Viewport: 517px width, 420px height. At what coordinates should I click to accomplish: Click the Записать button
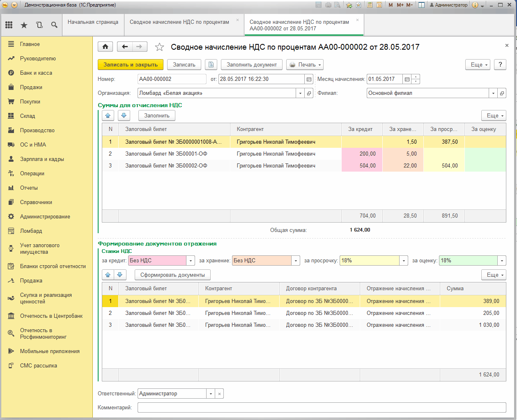(x=184, y=64)
